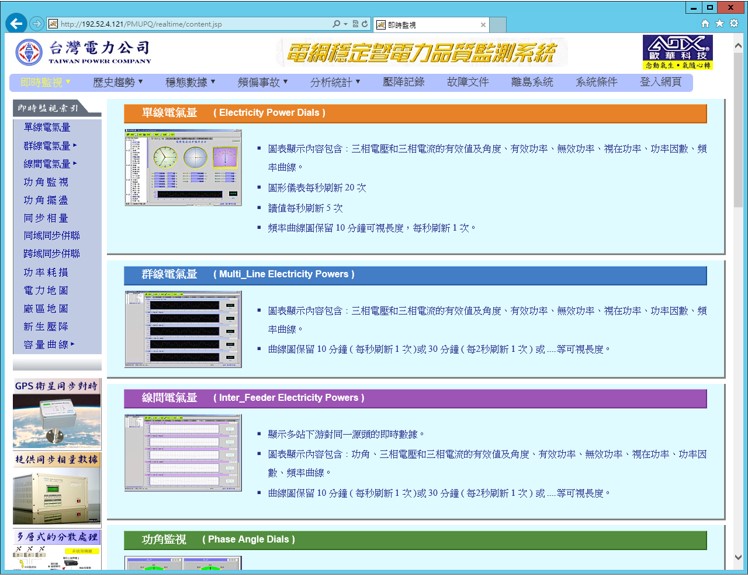Click the browser Back arrow button
This screenshot has height=575, width=748.
(x=16, y=23)
